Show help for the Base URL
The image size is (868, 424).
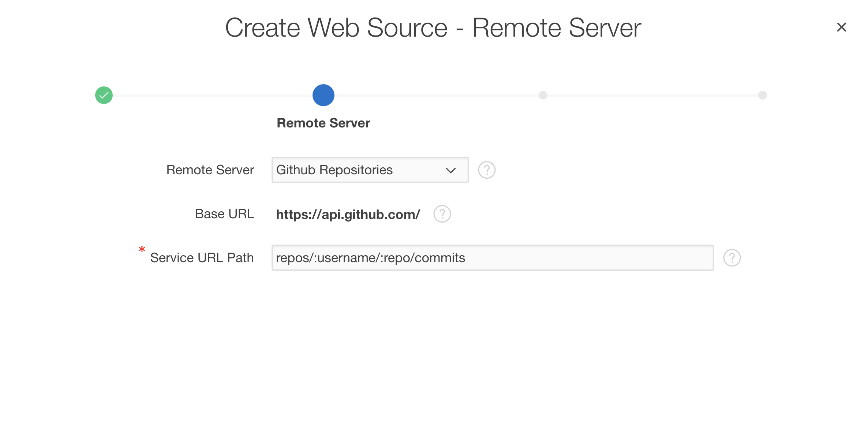pos(442,214)
